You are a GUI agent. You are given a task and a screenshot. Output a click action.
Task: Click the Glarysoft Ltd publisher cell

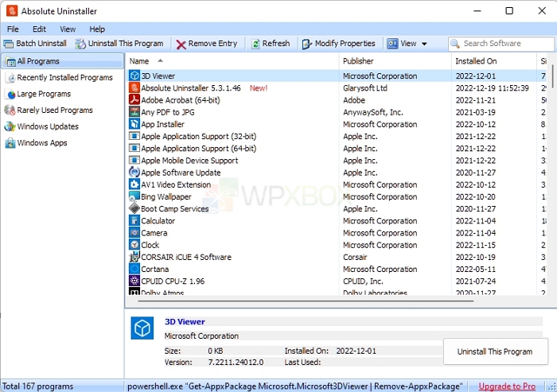point(364,88)
